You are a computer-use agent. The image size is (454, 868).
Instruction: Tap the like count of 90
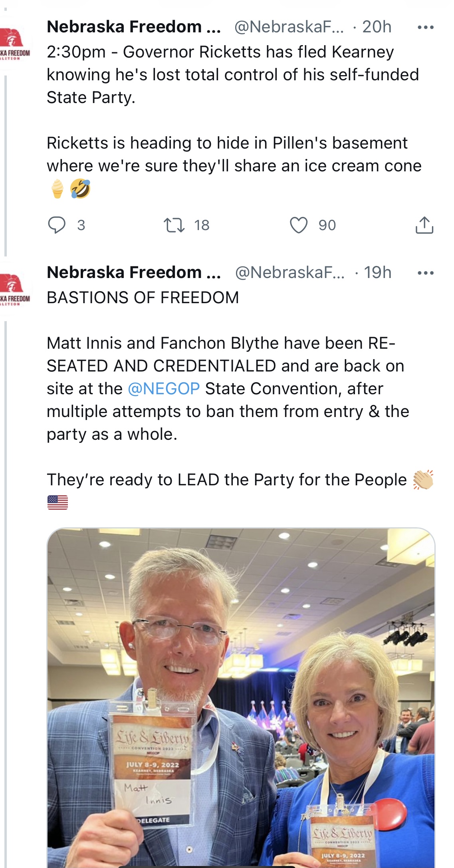pyautogui.click(x=327, y=225)
